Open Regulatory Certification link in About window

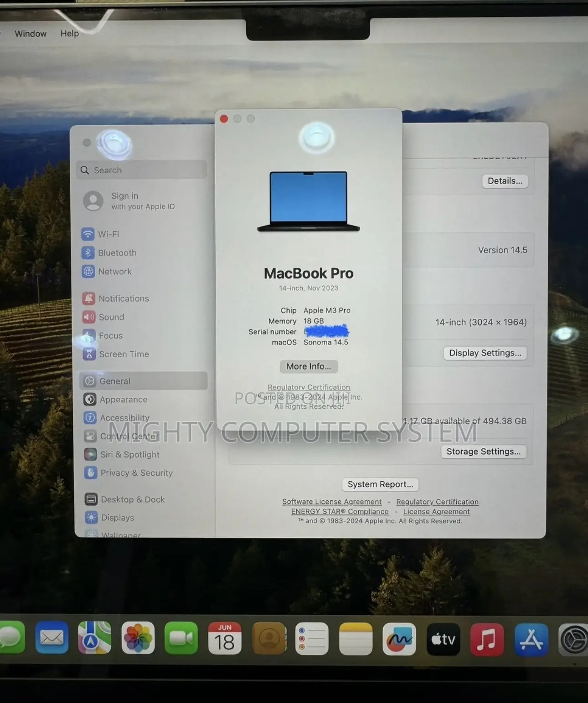[309, 387]
